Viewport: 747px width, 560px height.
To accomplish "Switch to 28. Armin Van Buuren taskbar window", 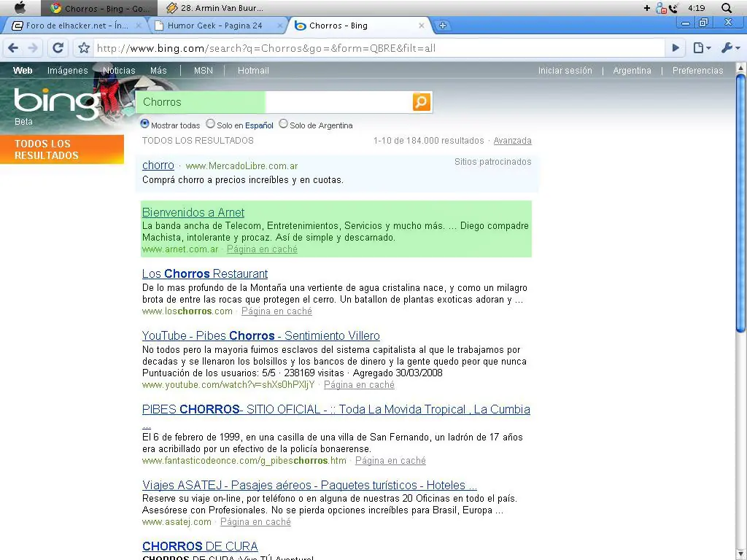I will [214, 8].
